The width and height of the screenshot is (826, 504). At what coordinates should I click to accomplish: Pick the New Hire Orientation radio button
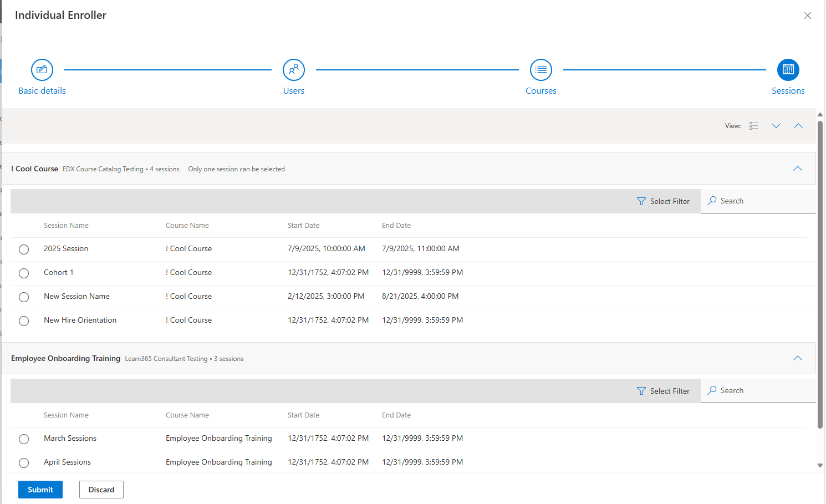24,321
